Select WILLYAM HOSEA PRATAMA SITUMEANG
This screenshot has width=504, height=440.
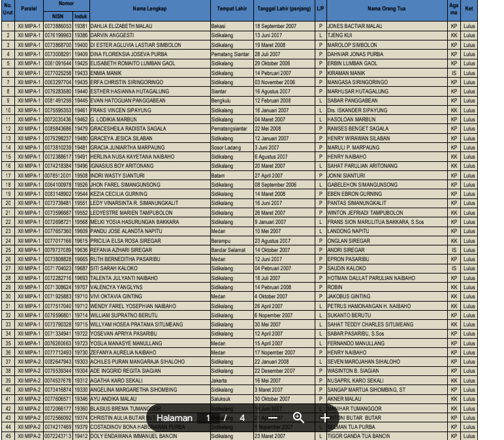coord(136,324)
